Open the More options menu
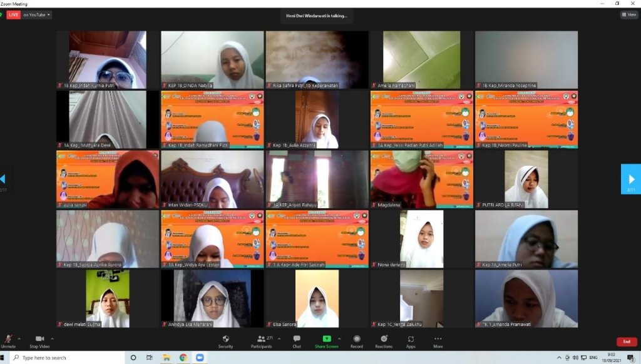The height and width of the screenshot is (364, 641). [438, 340]
